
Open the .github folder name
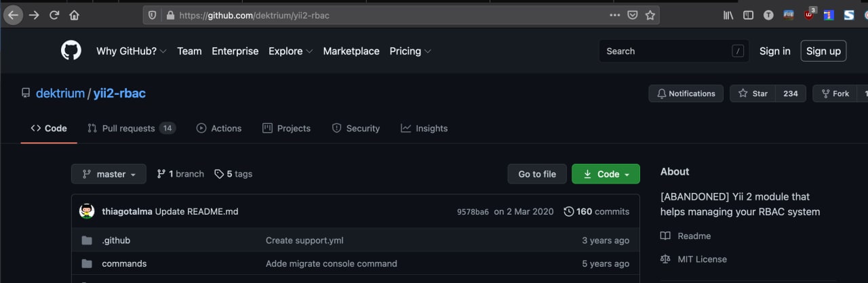(116, 240)
